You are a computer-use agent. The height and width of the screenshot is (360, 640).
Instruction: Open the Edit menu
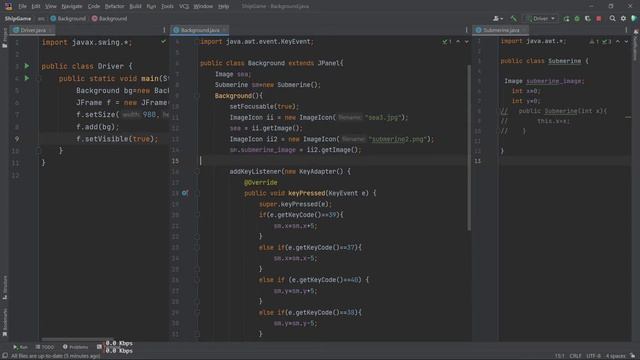pos(36,7)
